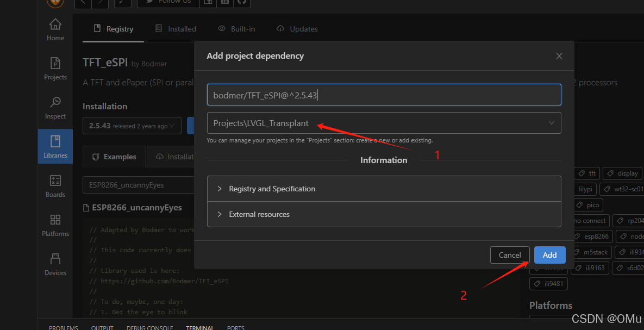Click the blue Add button
Viewport: 644px width, 330px height.
tap(549, 255)
